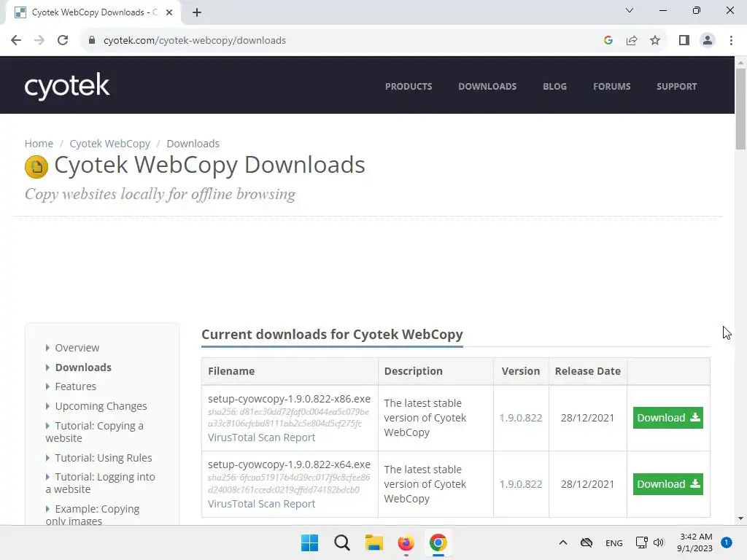Viewport: 747px width, 560px height.
Task: Download the x64 setup installer
Action: click(668, 484)
